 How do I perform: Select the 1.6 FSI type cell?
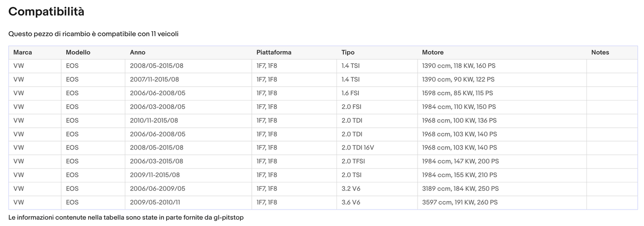click(x=350, y=93)
